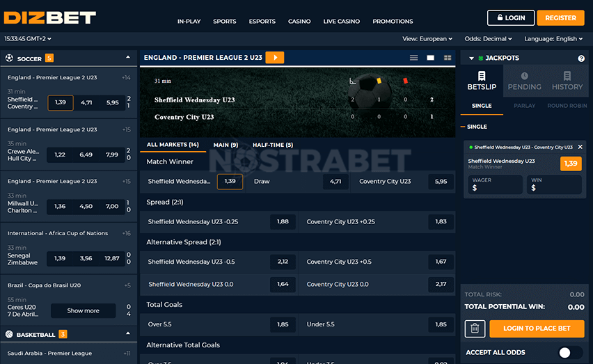Screen dimensions: 593x364
Task: Open the Language: English dropdown
Action: (553, 38)
